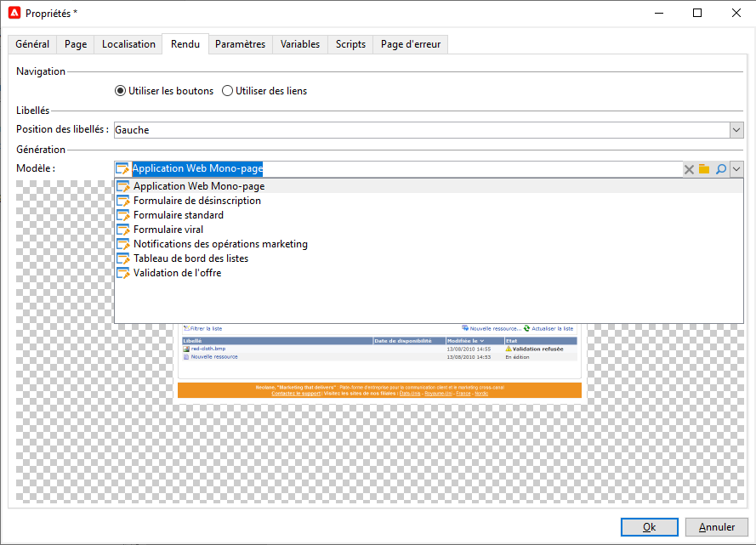The image size is (756, 545).
Task: Collapse the Modèle dropdown arrow
Action: [x=736, y=169]
